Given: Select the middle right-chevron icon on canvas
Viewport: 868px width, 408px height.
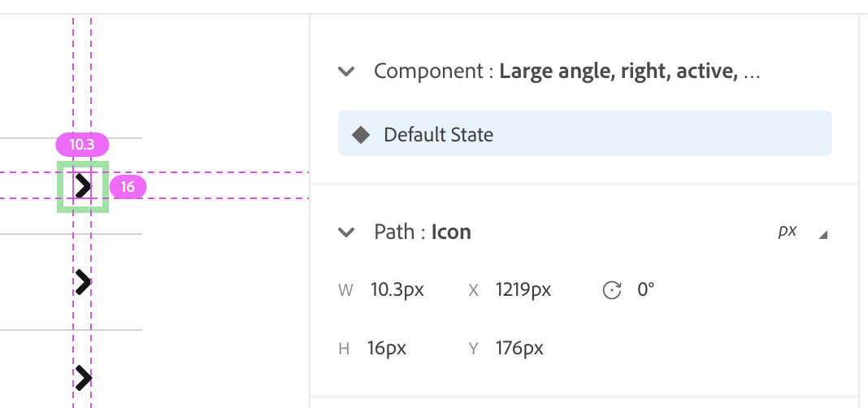Looking at the screenshot, I should tap(83, 282).
